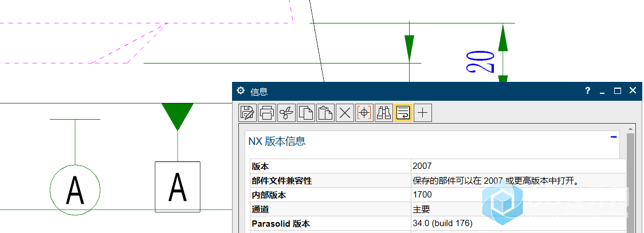The image size is (644, 233).
Task: Toggle the highlighted word wrap icon
Action: point(403,112)
